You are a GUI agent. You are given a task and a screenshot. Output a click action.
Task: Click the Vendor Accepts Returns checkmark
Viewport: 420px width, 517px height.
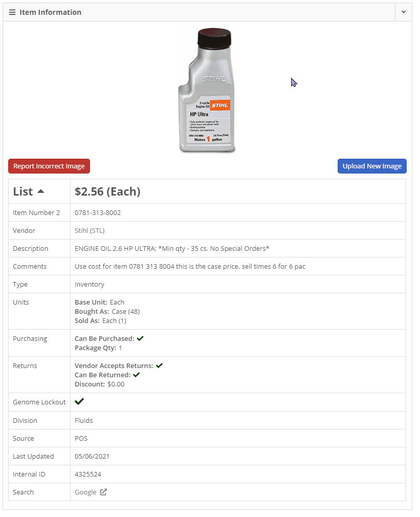tap(160, 365)
